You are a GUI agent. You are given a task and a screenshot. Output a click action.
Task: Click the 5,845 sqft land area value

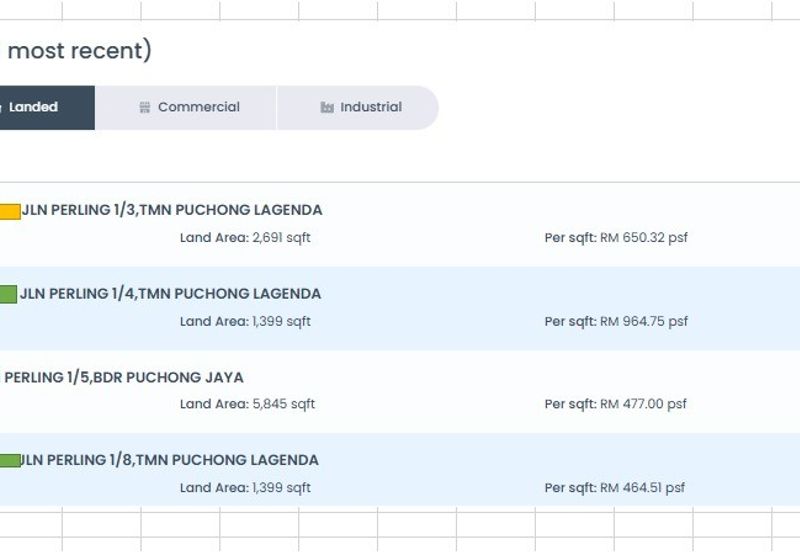click(283, 405)
